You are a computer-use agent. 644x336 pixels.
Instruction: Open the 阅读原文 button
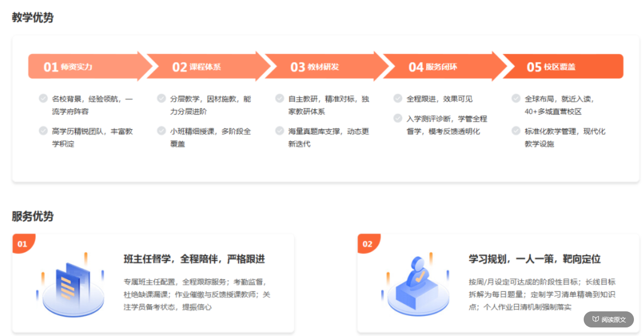[608, 319]
